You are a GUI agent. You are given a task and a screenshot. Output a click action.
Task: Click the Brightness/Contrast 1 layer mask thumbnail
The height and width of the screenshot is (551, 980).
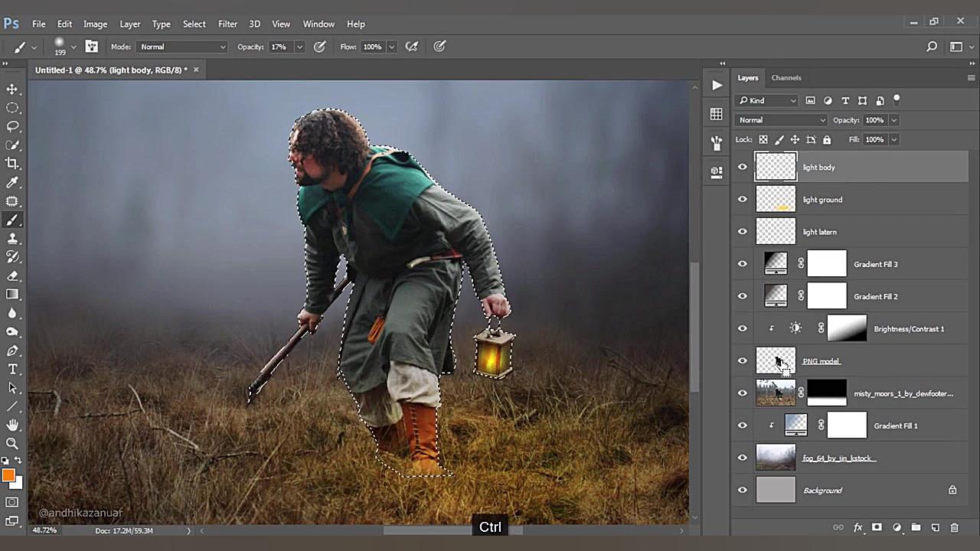click(847, 329)
